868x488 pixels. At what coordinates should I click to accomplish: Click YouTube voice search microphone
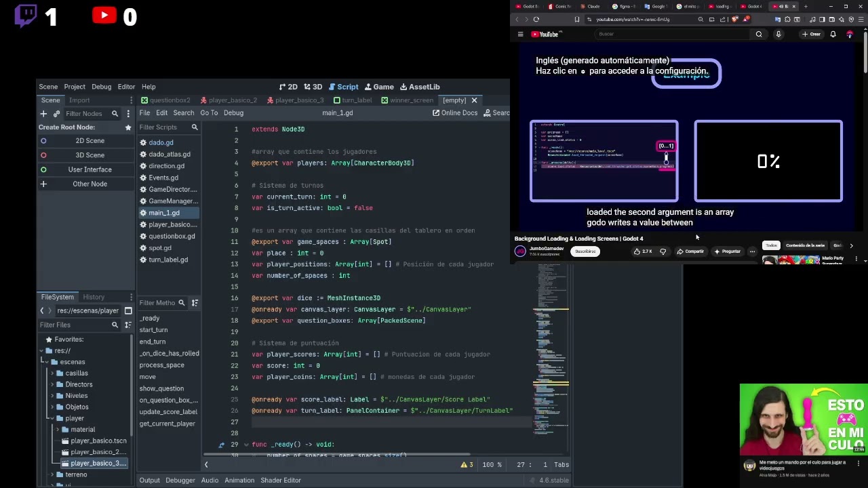pos(778,34)
